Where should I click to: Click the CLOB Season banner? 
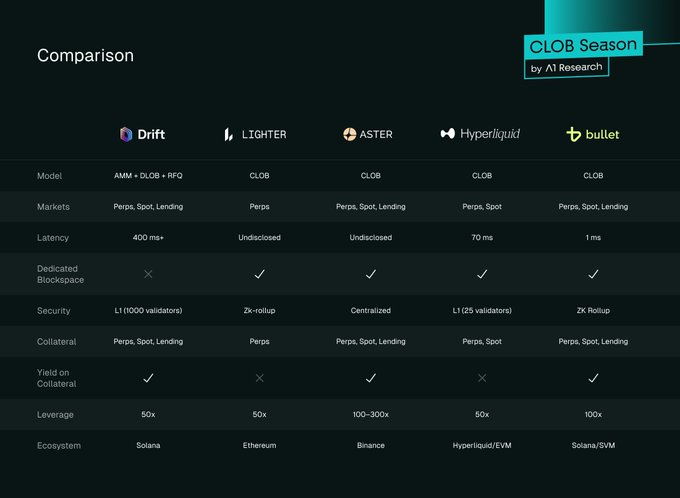click(583, 45)
